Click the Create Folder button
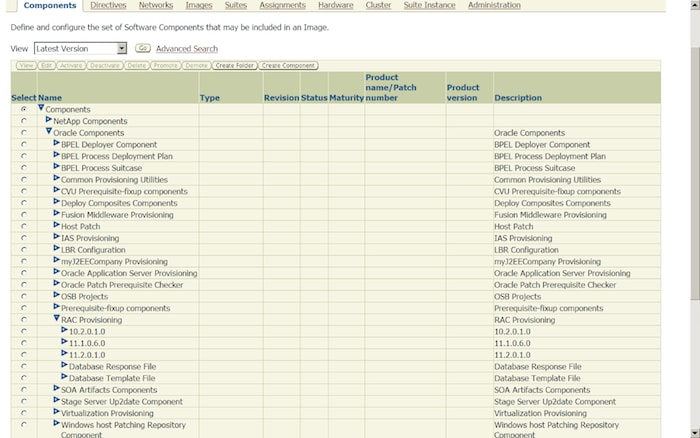Screen dimensions: 700x438 point(235,66)
